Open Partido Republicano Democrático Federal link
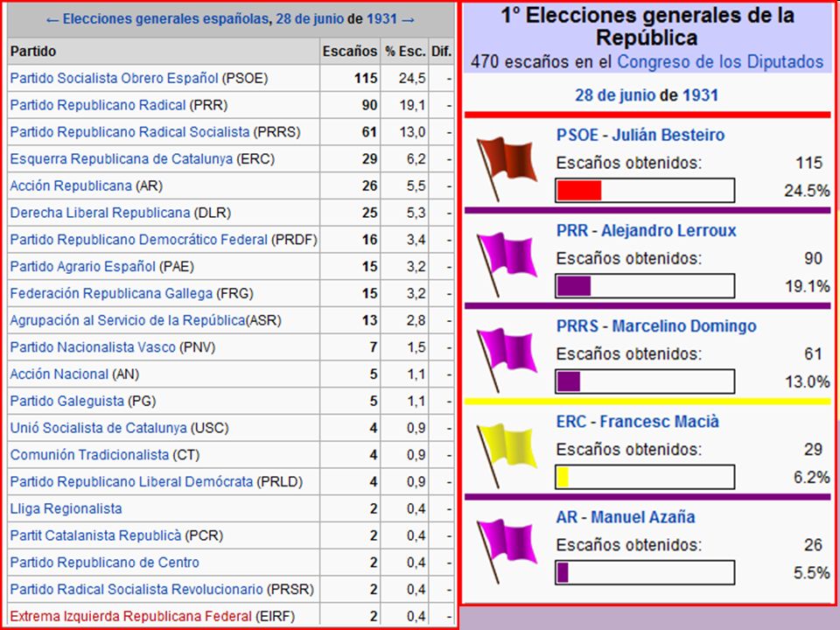The height and width of the screenshot is (630, 840). click(x=139, y=240)
